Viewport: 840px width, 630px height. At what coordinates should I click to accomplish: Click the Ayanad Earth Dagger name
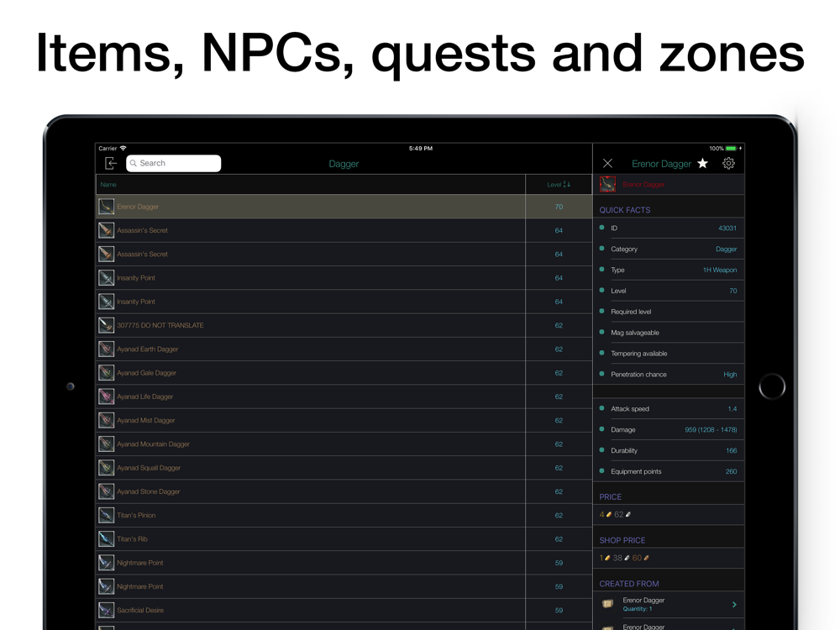point(147,349)
